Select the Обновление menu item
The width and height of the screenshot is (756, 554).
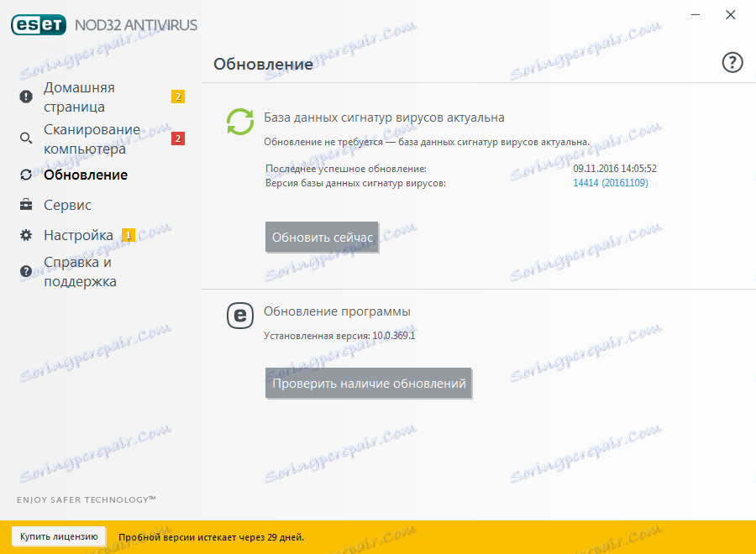[x=86, y=175]
